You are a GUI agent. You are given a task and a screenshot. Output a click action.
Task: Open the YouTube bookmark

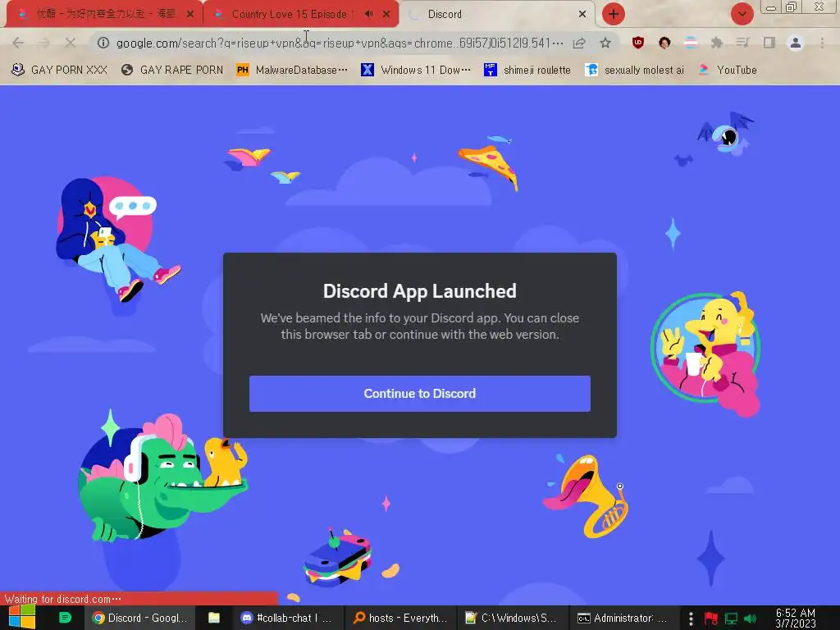click(x=728, y=70)
